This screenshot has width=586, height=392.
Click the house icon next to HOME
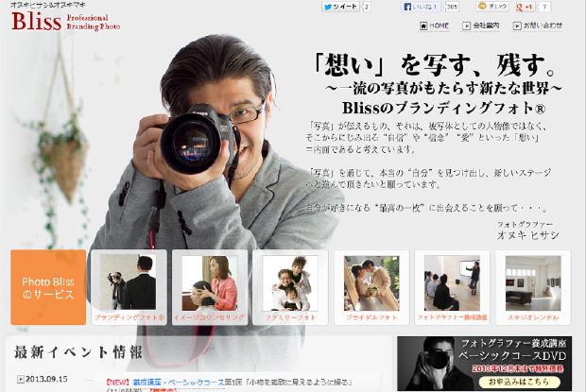coord(423,26)
